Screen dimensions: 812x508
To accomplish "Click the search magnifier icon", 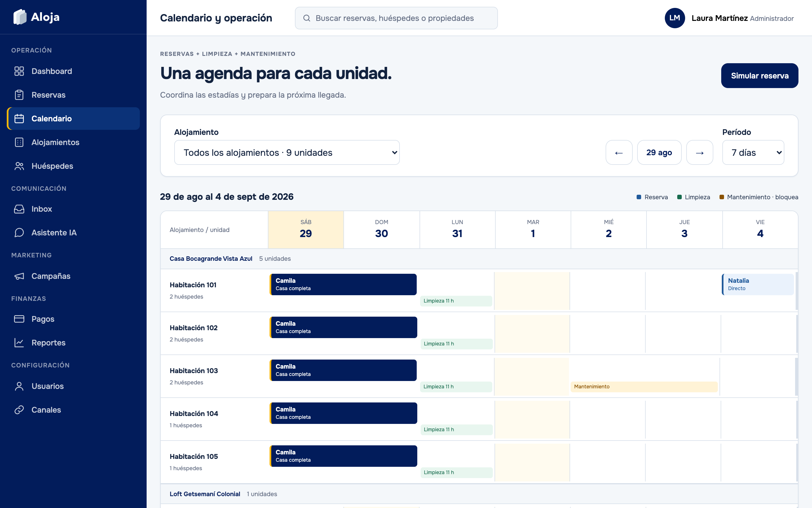I will [x=307, y=18].
